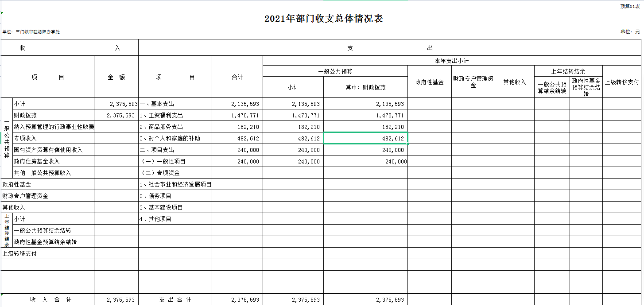Select the "本年支出小计" header cell

(x=452, y=61)
